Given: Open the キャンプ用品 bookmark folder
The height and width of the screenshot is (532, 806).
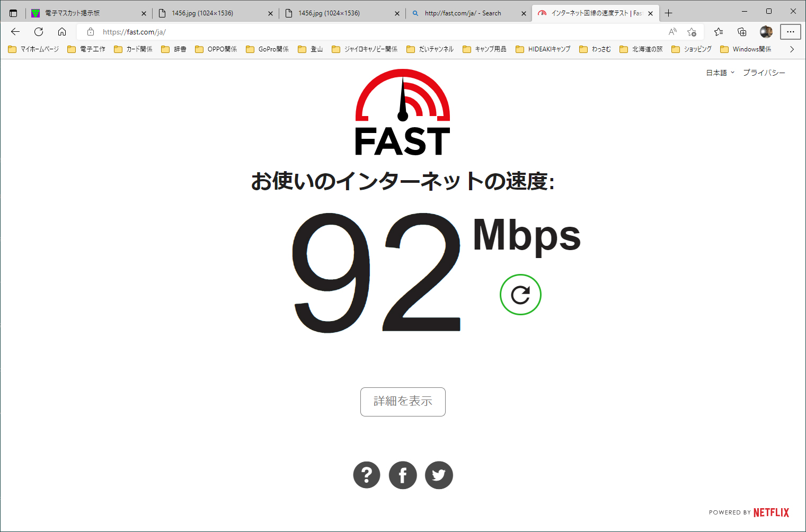Looking at the screenshot, I should coord(485,49).
